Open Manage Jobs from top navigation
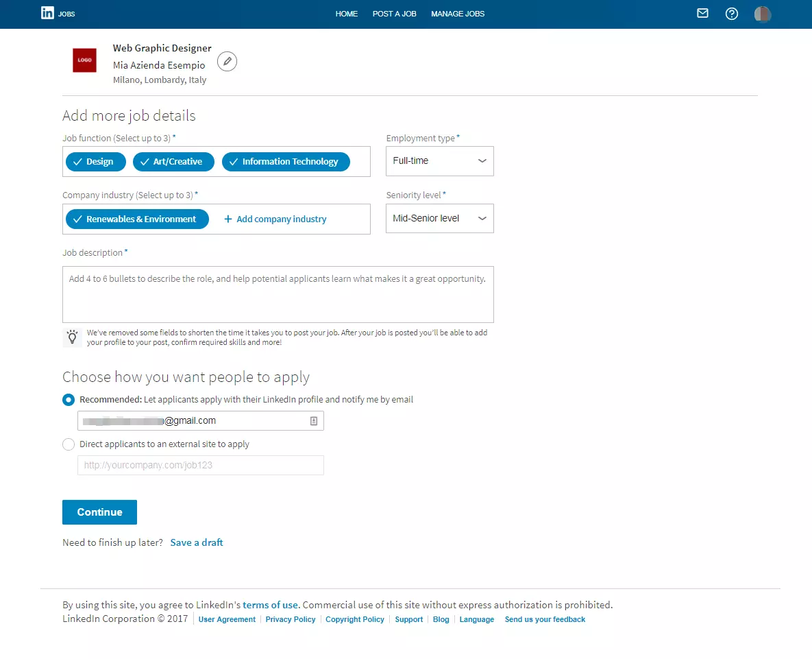Screen dimensions: 812x659 (x=457, y=14)
